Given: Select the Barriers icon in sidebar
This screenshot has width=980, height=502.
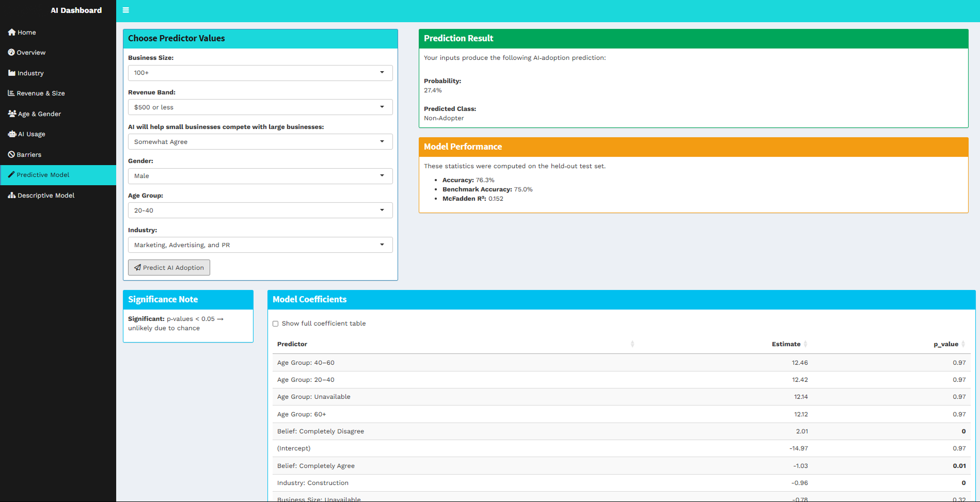Looking at the screenshot, I should 11,154.
